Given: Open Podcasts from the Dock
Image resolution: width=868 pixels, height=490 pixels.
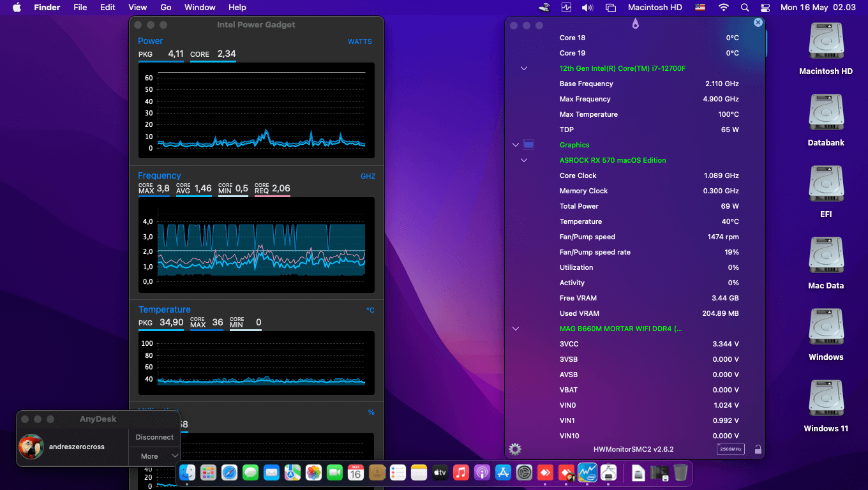Looking at the screenshot, I should pyautogui.click(x=482, y=473).
